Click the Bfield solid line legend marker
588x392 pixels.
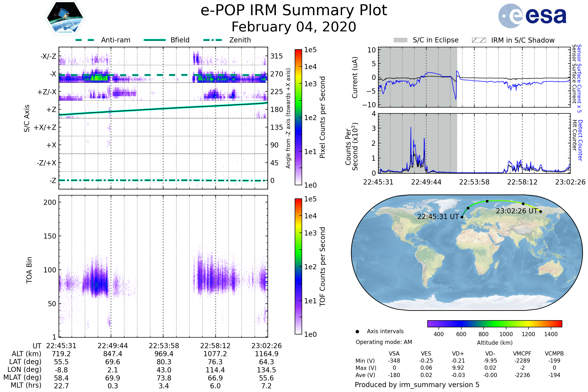coord(155,40)
